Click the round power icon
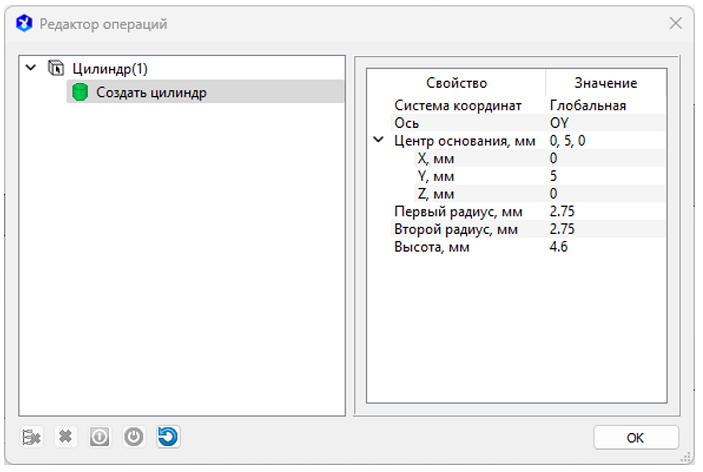Viewport: 703px width, 472px height. point(133,437)
